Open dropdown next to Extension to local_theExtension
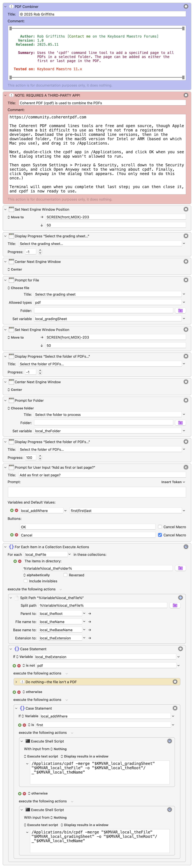This screenshot has width=194, height=868. point(84,638)
